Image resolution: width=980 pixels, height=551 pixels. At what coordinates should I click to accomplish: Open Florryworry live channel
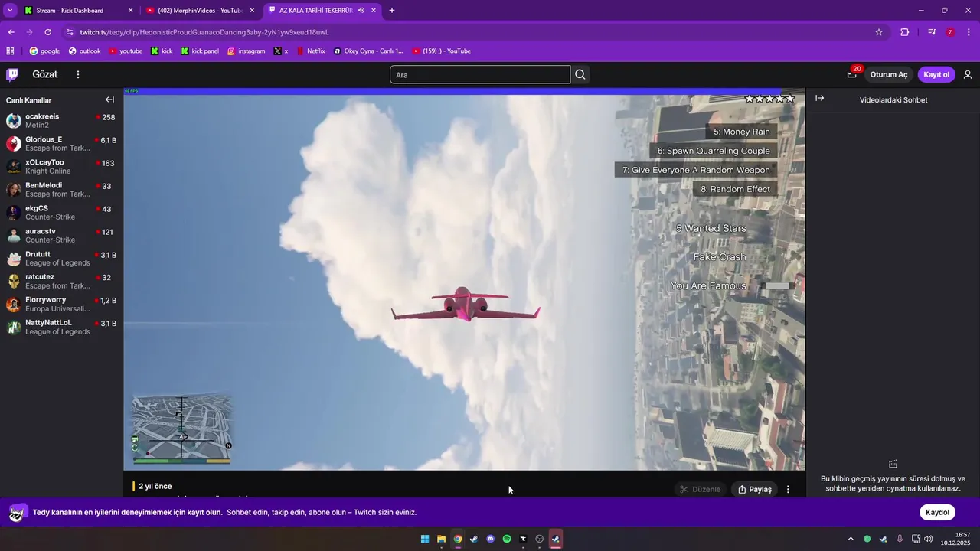(x=61, y=304)
